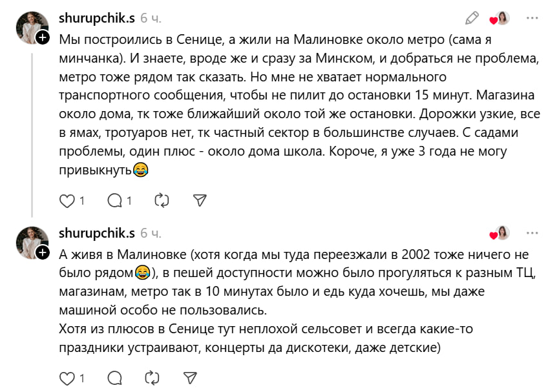Click heart avatar badge on first post
The image size is (559, 392).
500,18
